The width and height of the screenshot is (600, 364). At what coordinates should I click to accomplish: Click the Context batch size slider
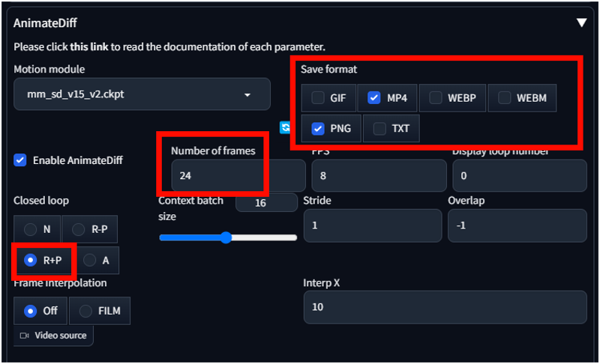[x=228, y=237]
